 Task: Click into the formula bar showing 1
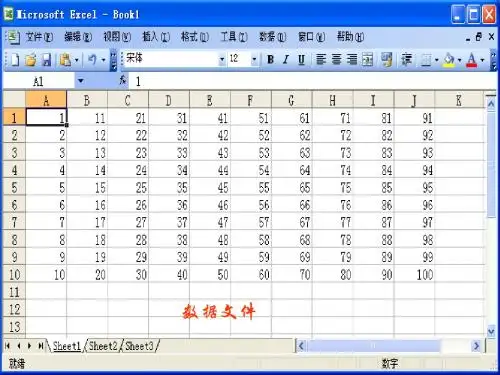click(313, 81)
